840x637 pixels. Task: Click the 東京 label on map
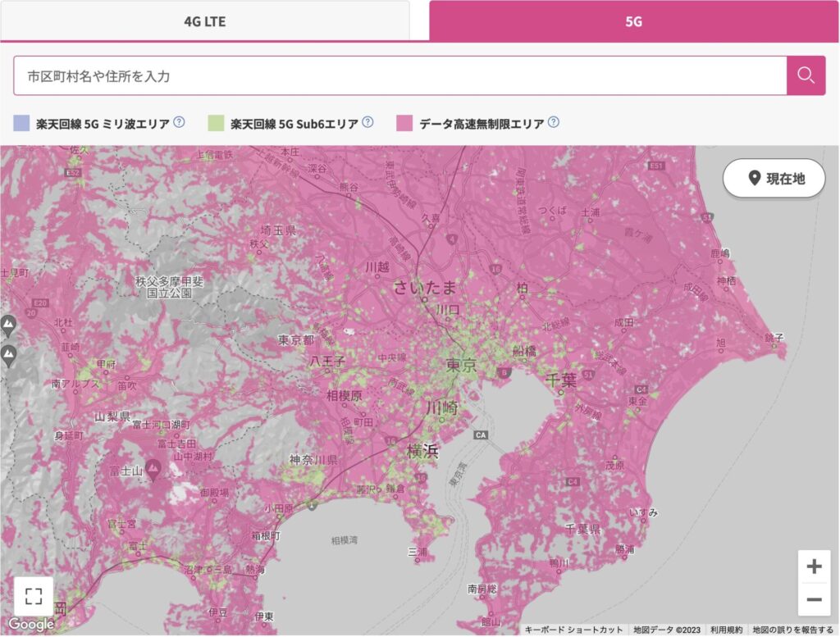(x=461, y=366)
